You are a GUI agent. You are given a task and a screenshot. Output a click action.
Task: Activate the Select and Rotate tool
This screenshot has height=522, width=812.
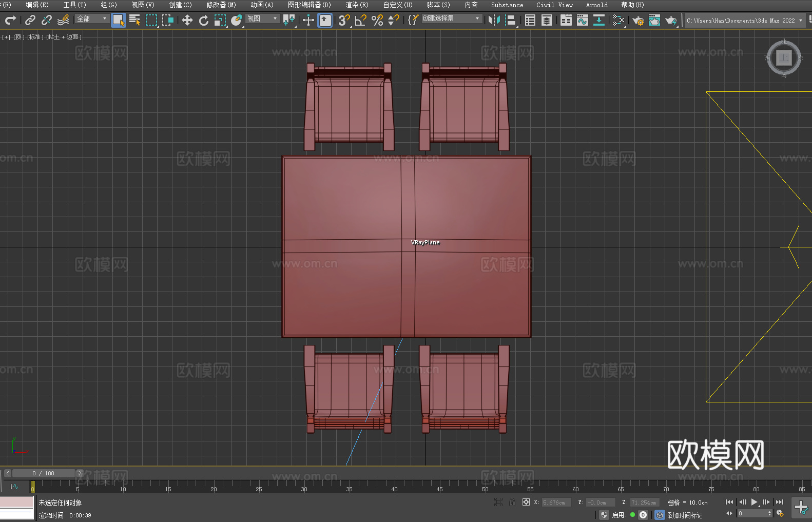204,20
